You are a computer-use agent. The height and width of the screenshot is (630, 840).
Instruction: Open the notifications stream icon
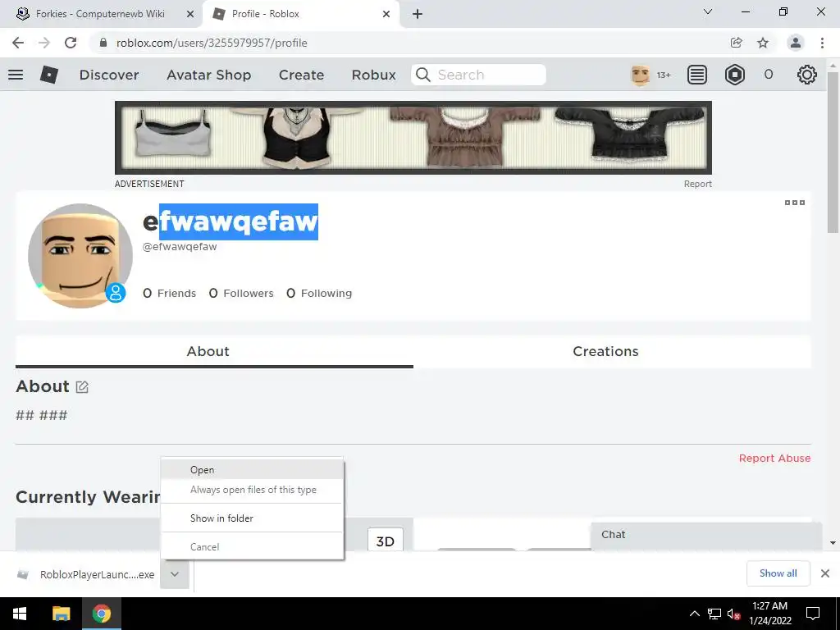[x=697, y=75]
